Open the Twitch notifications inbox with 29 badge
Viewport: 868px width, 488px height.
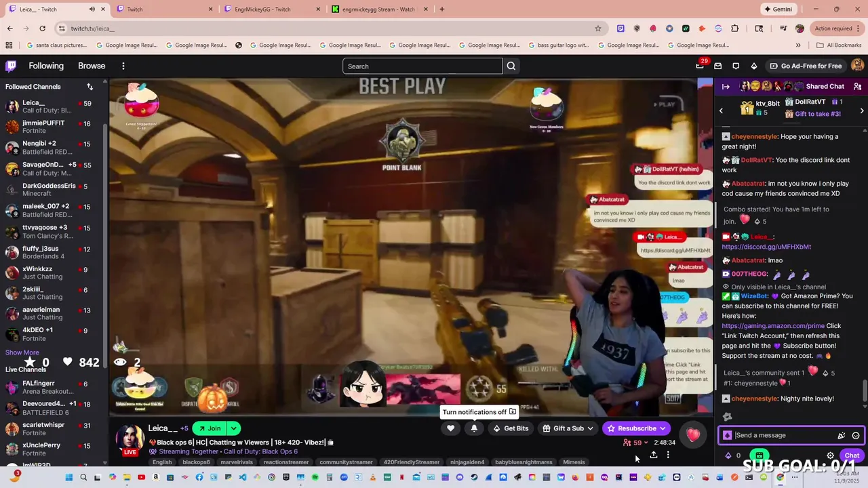(x=700, y=66)
